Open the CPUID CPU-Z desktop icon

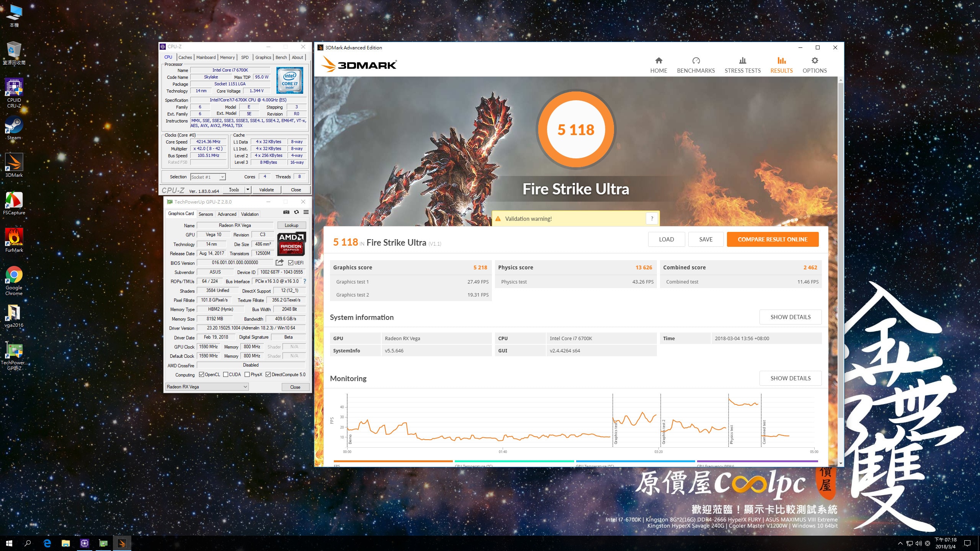pyautogui.click(x=14, y=93)
